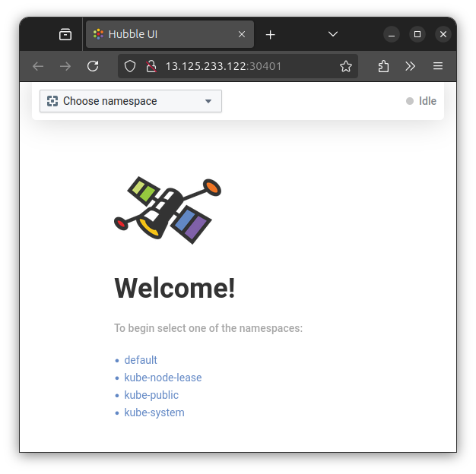Viewport: 476px width, 474px height.
Task: Open the Choose namespace dropdown
Action: [x=131, y=101]
